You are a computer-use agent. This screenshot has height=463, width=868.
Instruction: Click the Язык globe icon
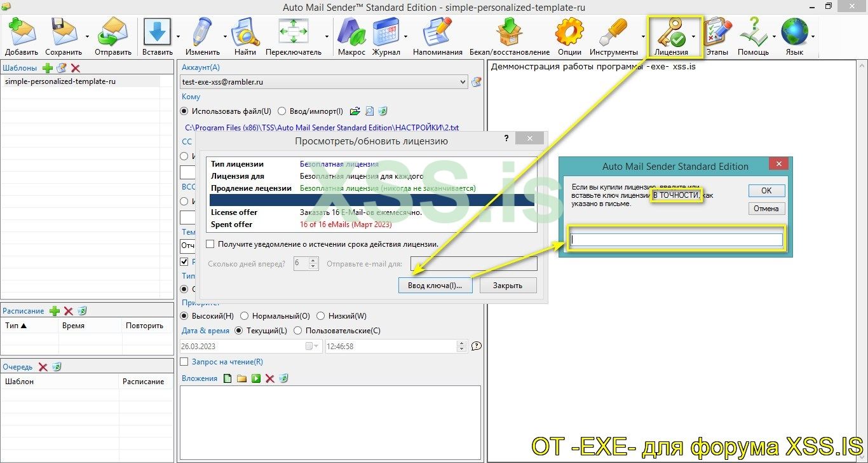point(794,32)
